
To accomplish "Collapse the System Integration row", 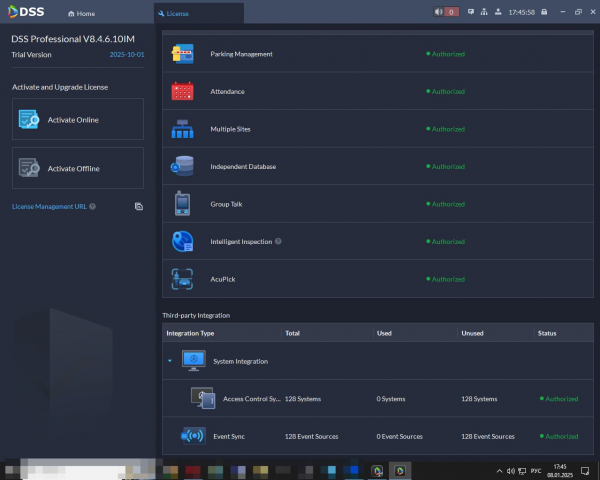I will [170, 361].
